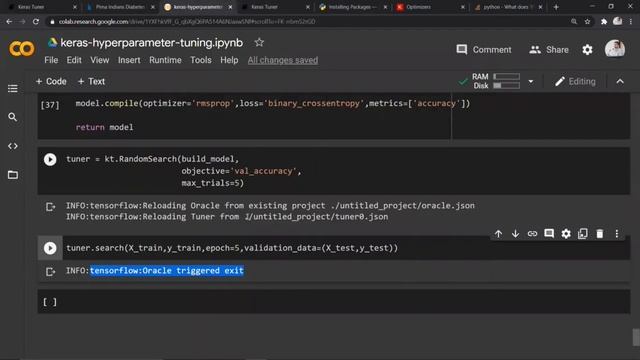Open the Comment button
Image resolution: width=640 pixels, height=360 pixels.
pyautogui.click(x=484, y=50)
